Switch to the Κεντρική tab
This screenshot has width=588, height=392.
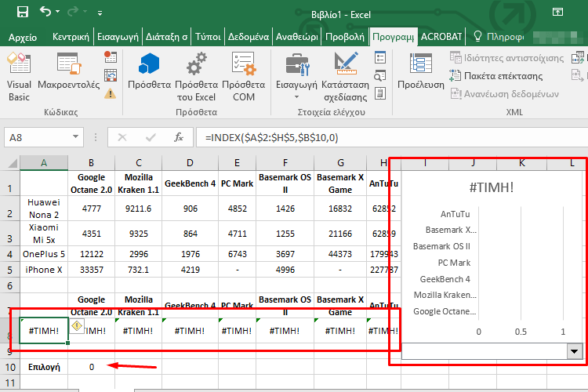[71, 37]
